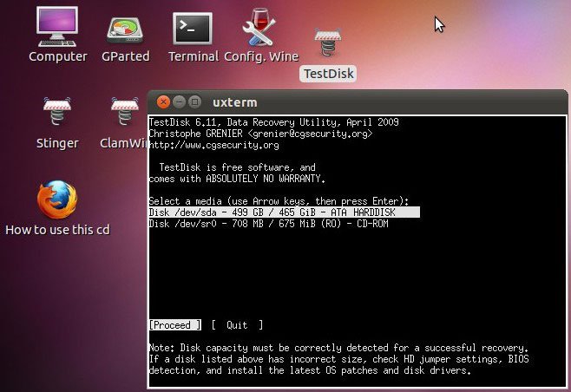The height and width of the screenshot is (392, 571).
Task: Click the uxterm title bar text
Action: 235,102
